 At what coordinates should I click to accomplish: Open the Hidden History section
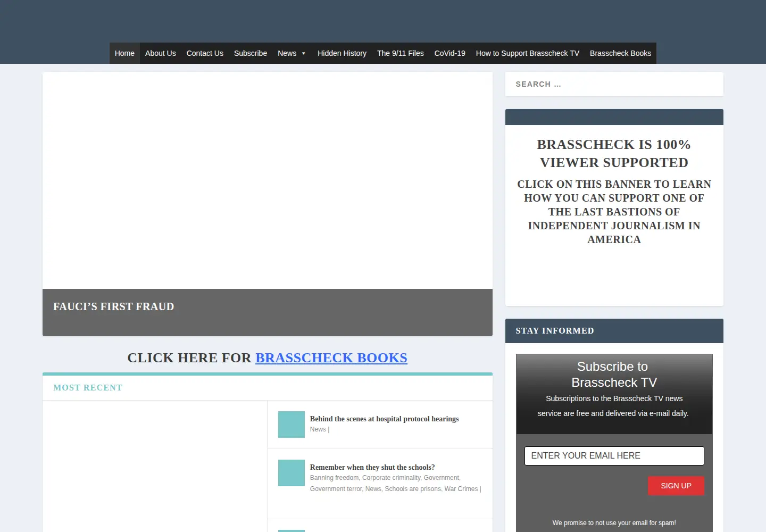[x=342, y=53]
